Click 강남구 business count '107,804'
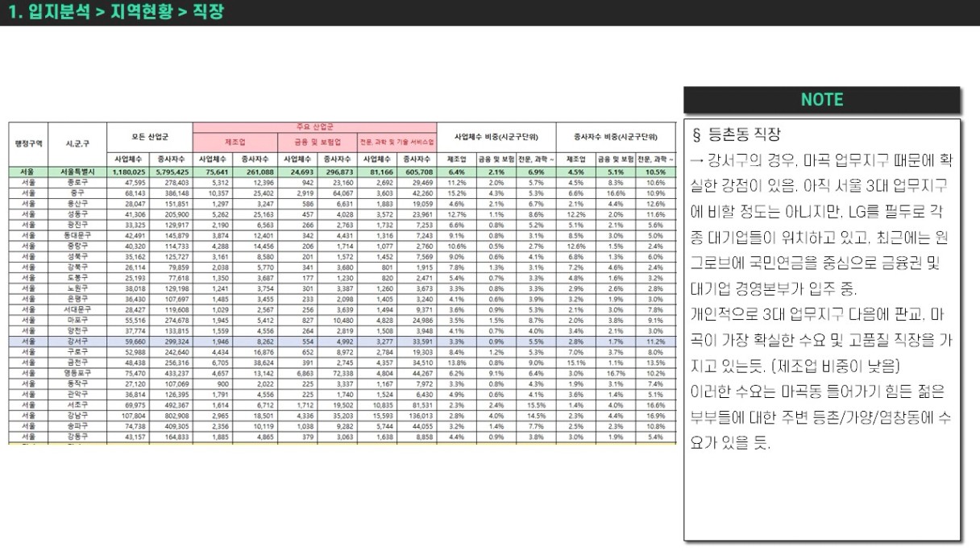Image resolution: width=980 pixels, height=551 pixels. (133, 414)
